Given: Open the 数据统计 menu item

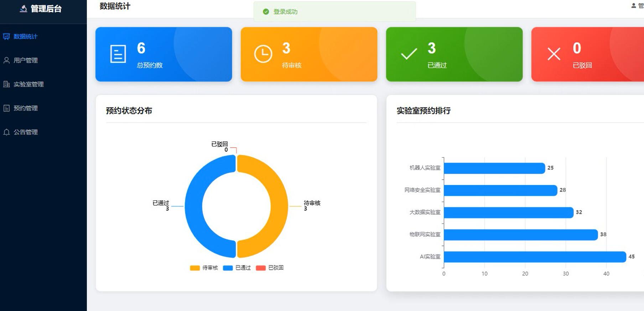Looking at the screenshot, I should [x=43, y=36].
